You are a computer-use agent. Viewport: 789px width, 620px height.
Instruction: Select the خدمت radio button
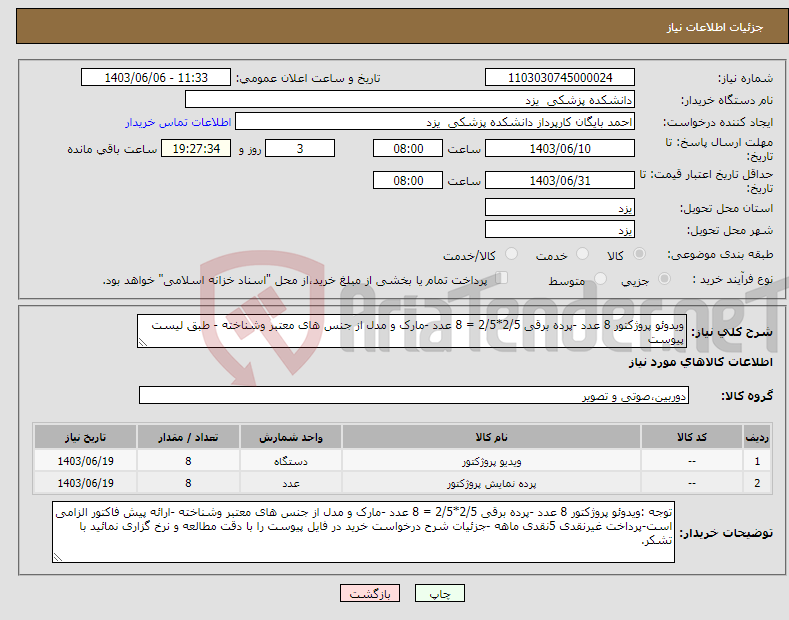pyautogui.click(x=582, y=254)
